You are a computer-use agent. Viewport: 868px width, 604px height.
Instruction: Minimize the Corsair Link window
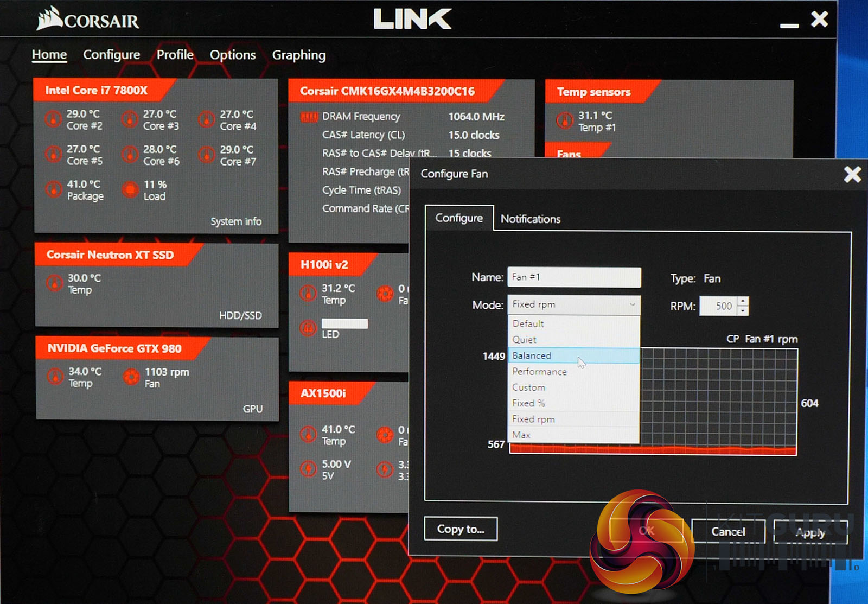click(x=789, y=25)
